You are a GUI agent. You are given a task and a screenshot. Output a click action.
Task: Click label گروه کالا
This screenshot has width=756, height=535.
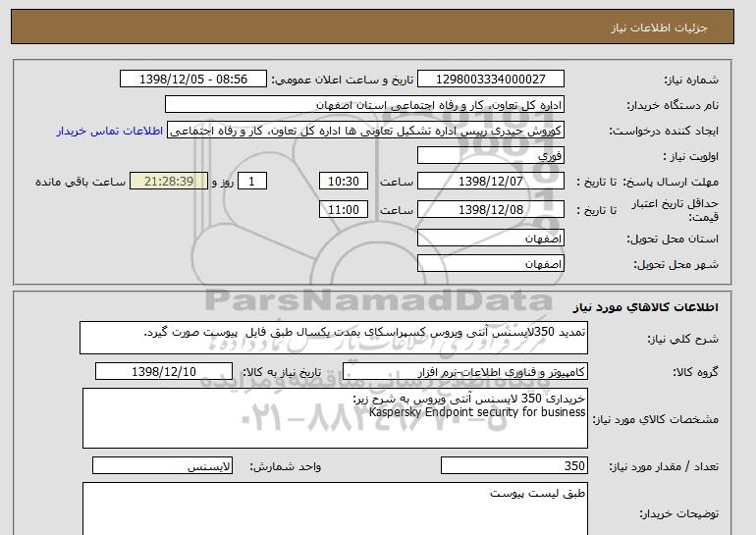click(x=696, y=372)
